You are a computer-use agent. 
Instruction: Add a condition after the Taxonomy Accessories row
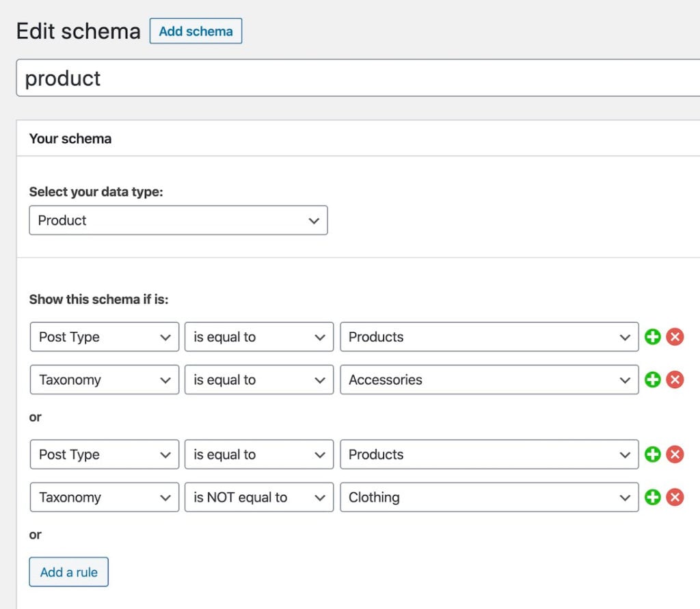[x=652, y=379]
